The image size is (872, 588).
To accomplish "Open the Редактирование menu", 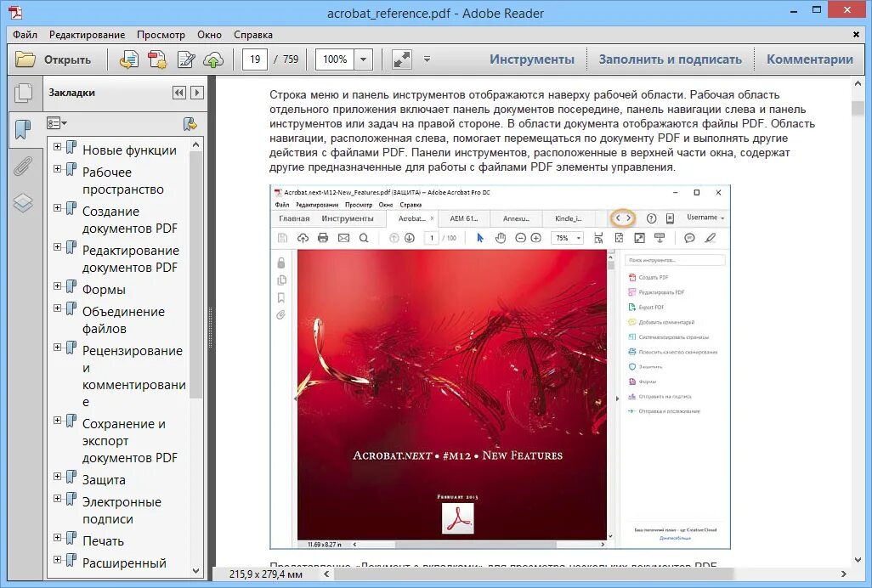I will 87,35.
